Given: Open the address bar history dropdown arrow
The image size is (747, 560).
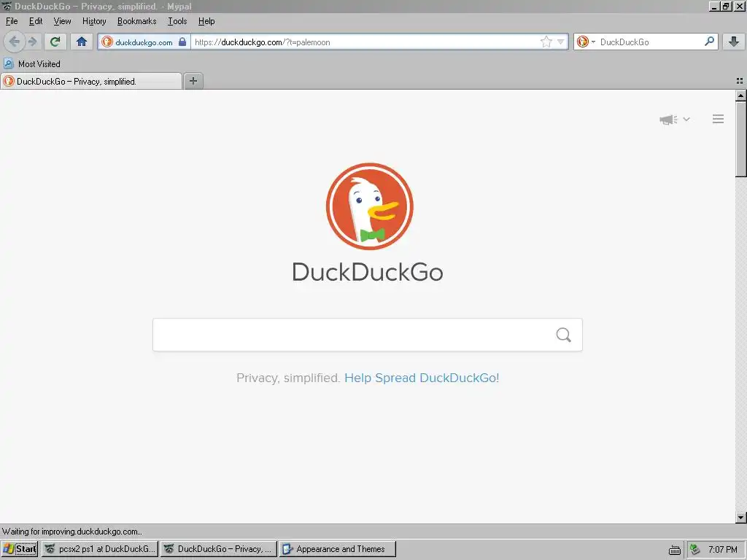Looking at the screenshot, I should point(561,42).
